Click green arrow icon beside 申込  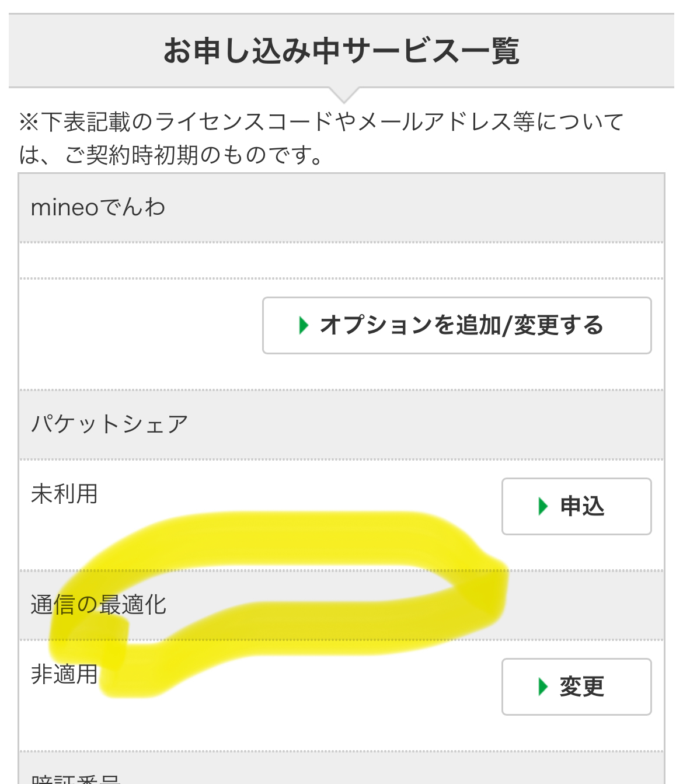pyautogui.click(x=543, y=506)
